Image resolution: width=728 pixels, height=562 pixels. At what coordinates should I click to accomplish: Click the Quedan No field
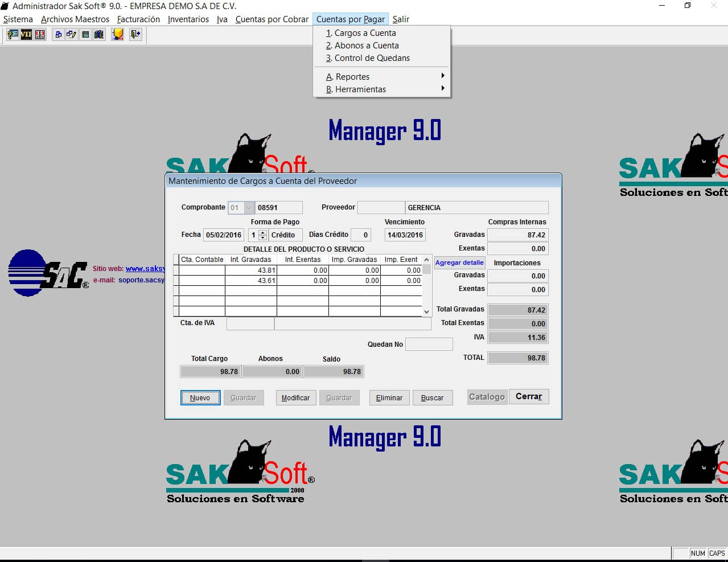coord(429,344)
